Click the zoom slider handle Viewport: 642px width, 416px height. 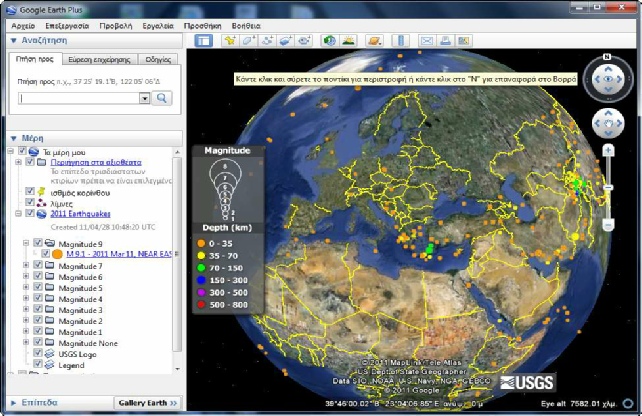608,187
